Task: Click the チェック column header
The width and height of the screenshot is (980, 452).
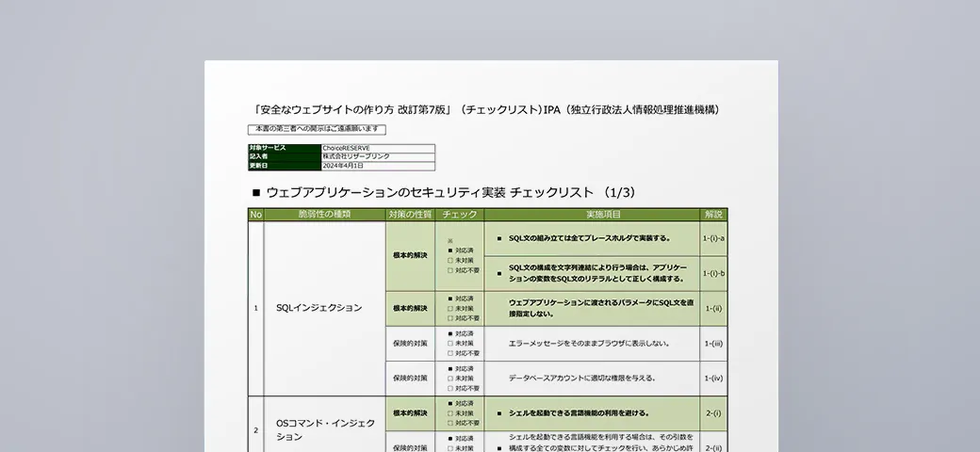Action: point(459,215)
